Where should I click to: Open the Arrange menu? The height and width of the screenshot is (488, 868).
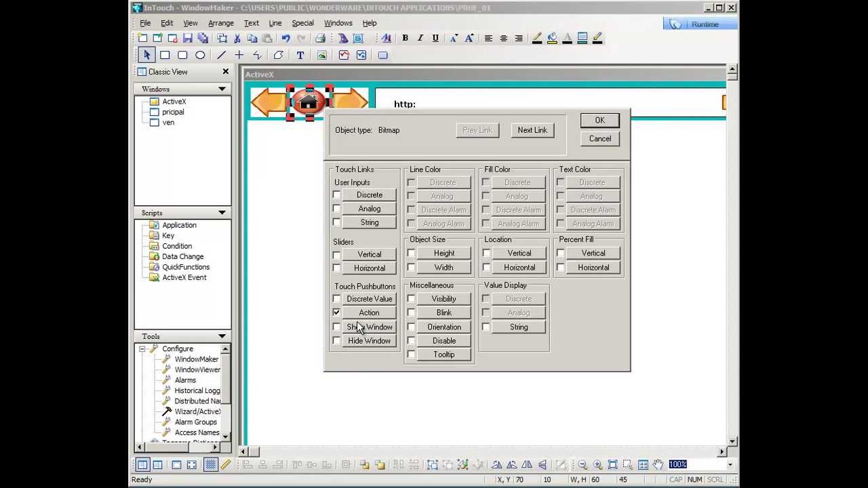coord(221,23)
